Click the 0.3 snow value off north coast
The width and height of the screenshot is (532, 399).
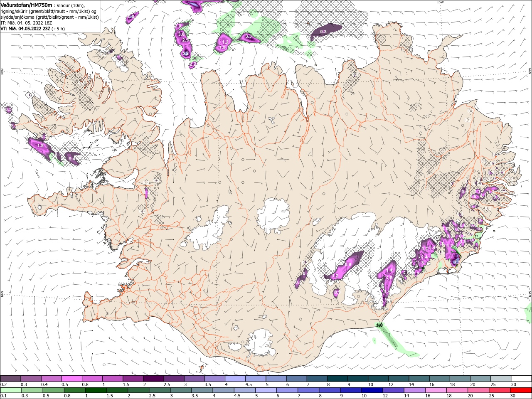[x=323, y=32]
